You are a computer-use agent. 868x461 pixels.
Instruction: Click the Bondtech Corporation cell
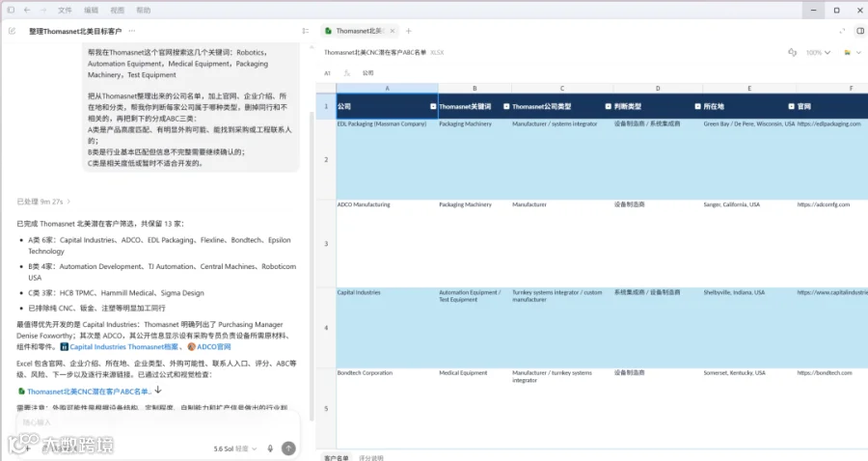[x=387, y=408]
